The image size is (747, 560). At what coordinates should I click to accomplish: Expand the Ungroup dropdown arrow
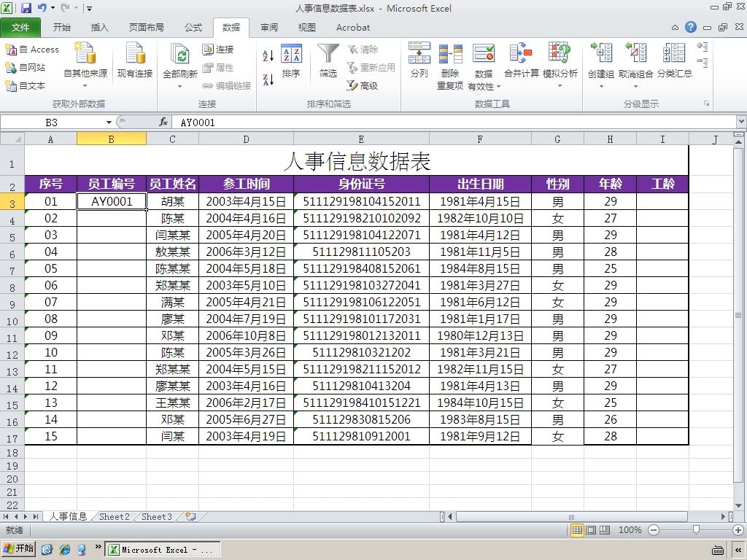coord(636,87)
